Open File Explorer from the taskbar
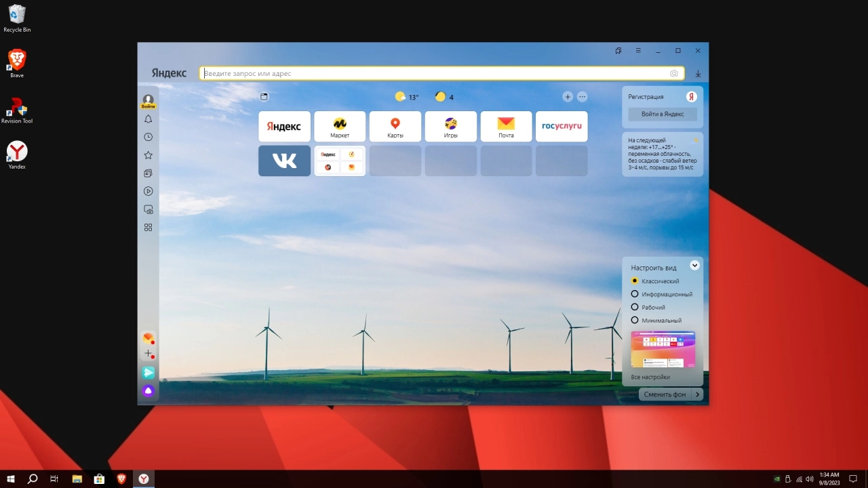The image size is (868, 488). [77, 479]
